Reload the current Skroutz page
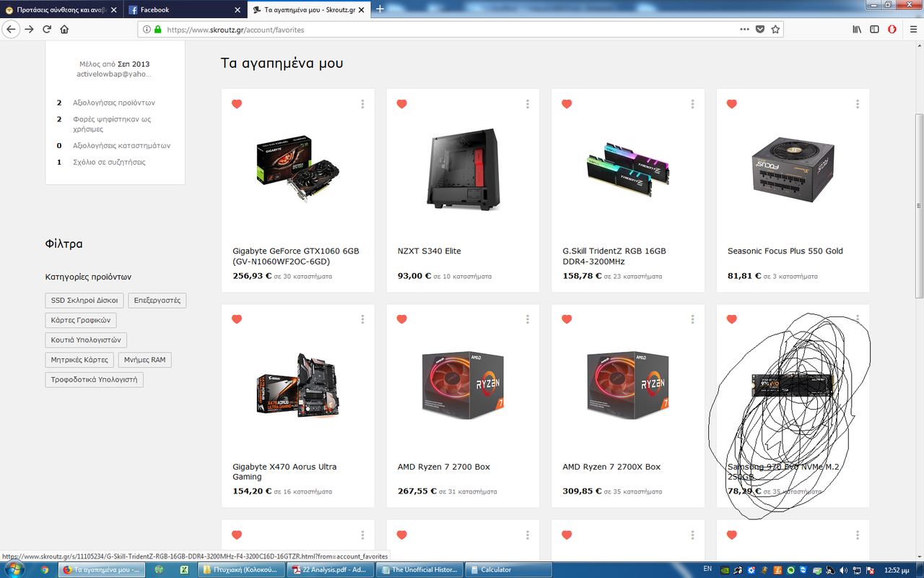Image resolution: width=924 pixels, height=578 pixels. click(47, 30)
